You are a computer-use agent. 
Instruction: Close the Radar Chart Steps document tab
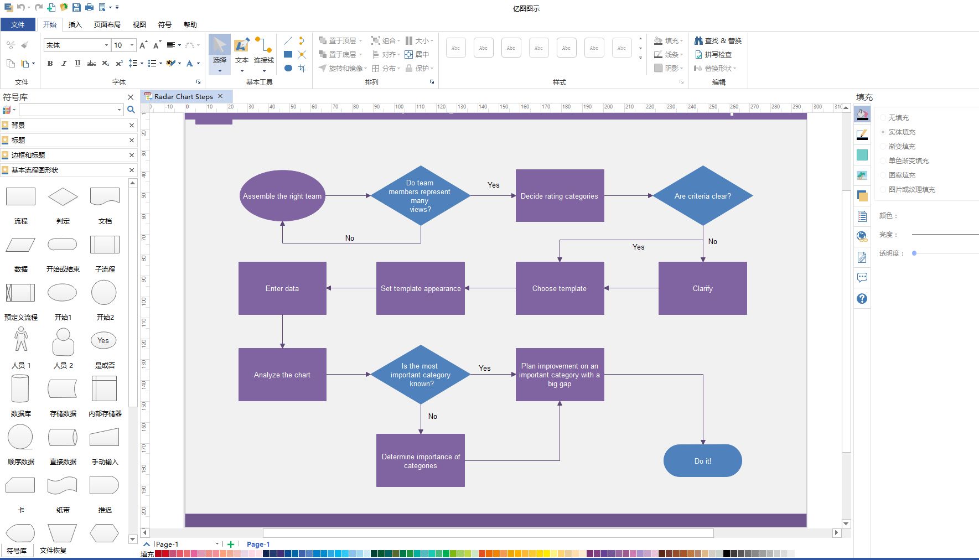[220, 96]
